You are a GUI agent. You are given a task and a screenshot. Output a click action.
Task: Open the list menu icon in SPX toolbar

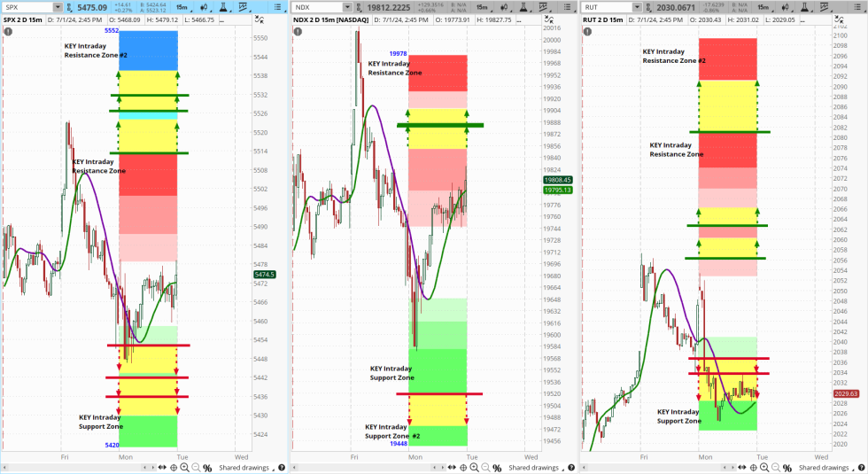click(x=276, y=7)
